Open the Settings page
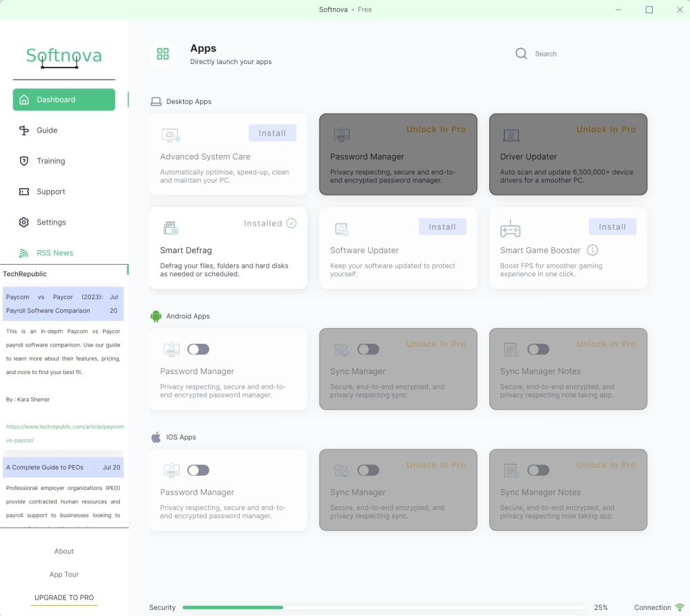The width and height of the screenshot is (690, 616). click(x=51, y=222)
